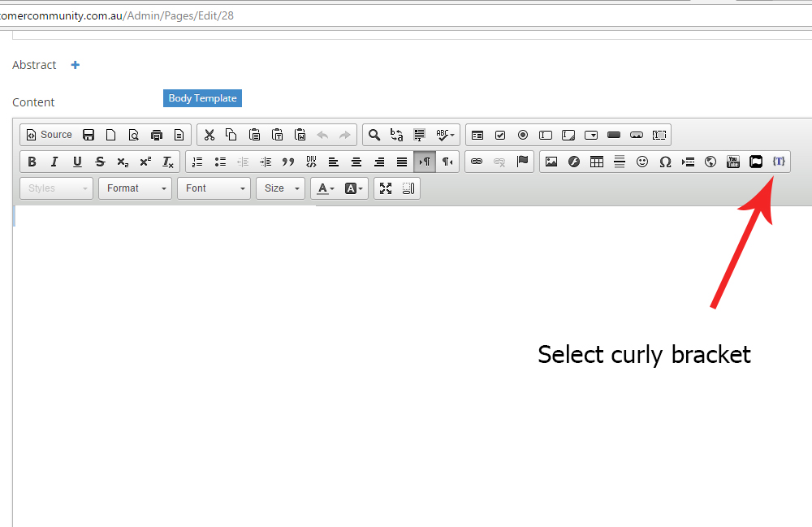812x527 pixels.
Task: Insert a table into the content
Action: [x=597, y=162]
